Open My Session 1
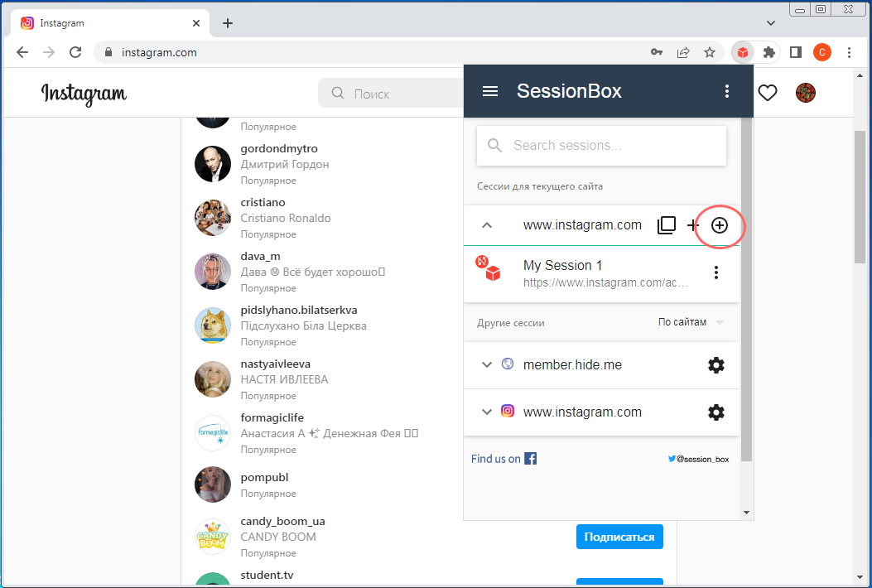872x588 pixels. [x=601, y=273]
